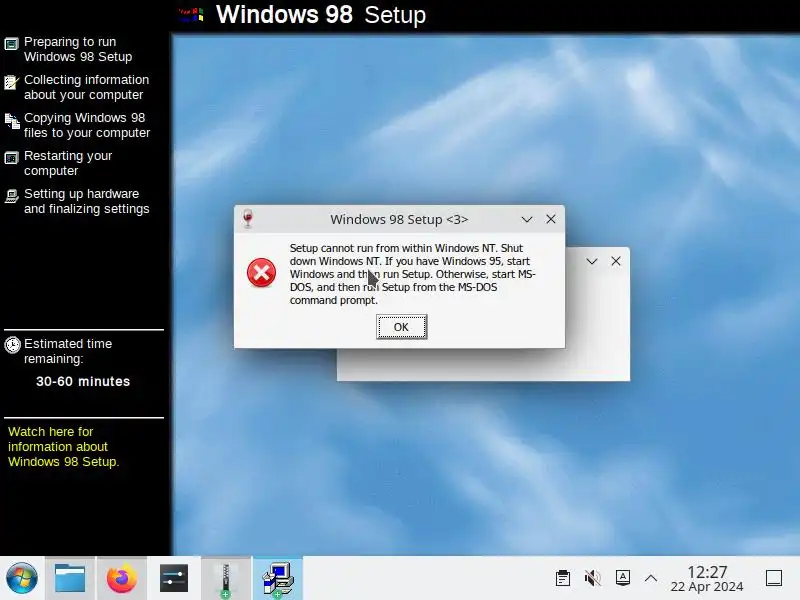The width and height of the screenshot is (800, 600).
Task: Click the red error icon in the dialog
Action: 261,272
